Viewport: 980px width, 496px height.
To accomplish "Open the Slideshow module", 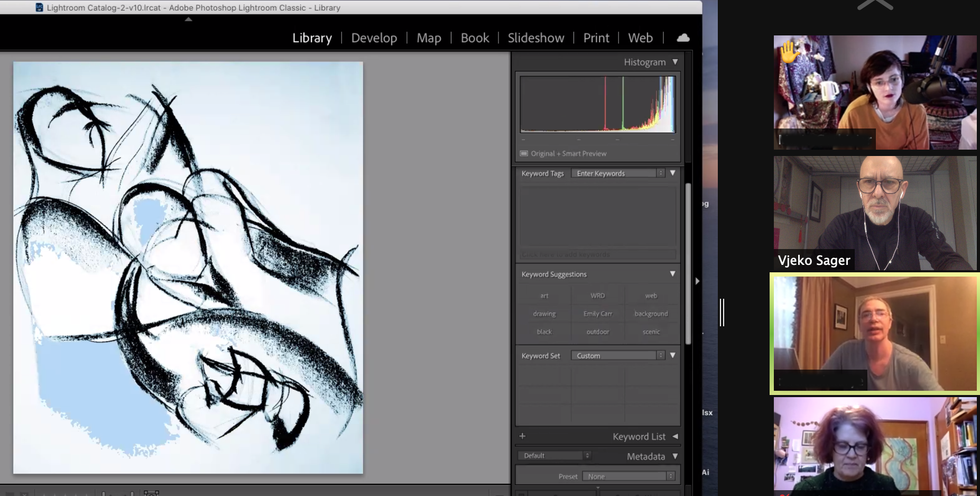I will [x=535, y=38].
